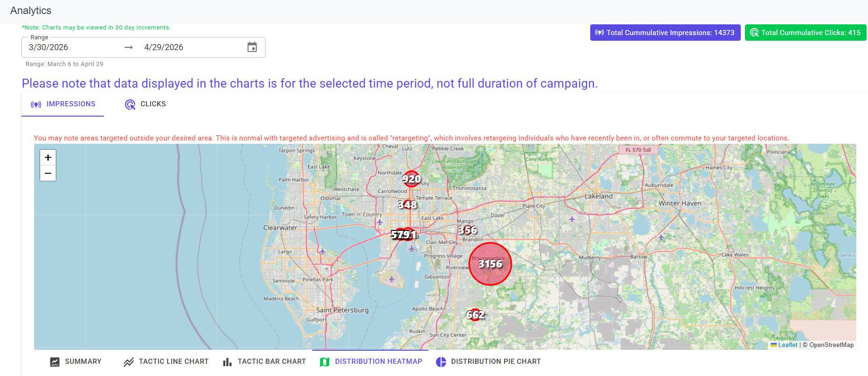Click the Total Cummulative Impressions badge
868x376 pixels.
point(665,33)
